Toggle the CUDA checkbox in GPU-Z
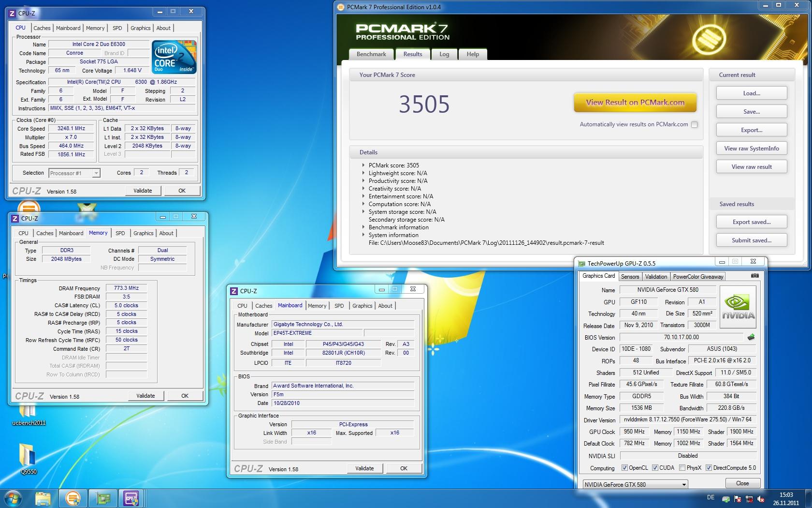The image size is (812, 508). (655, 468)
